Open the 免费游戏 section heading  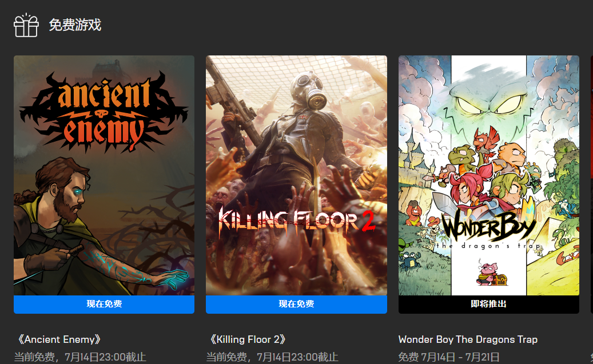tap(75, 25)
